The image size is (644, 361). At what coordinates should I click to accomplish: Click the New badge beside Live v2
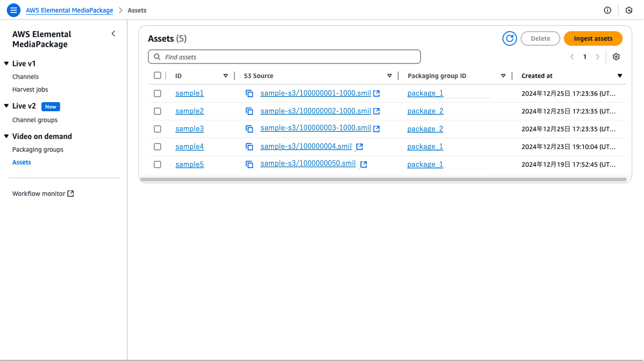pos(50,107)
